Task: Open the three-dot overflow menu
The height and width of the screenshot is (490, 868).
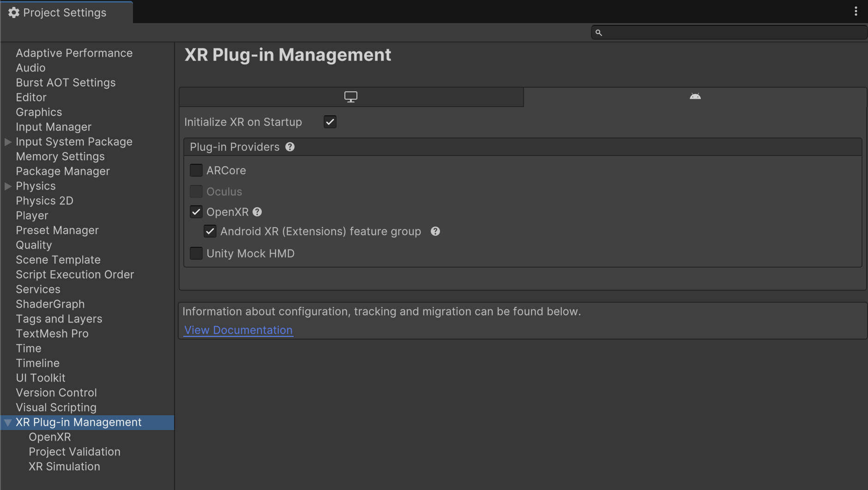Action: (x=857, y=11)
